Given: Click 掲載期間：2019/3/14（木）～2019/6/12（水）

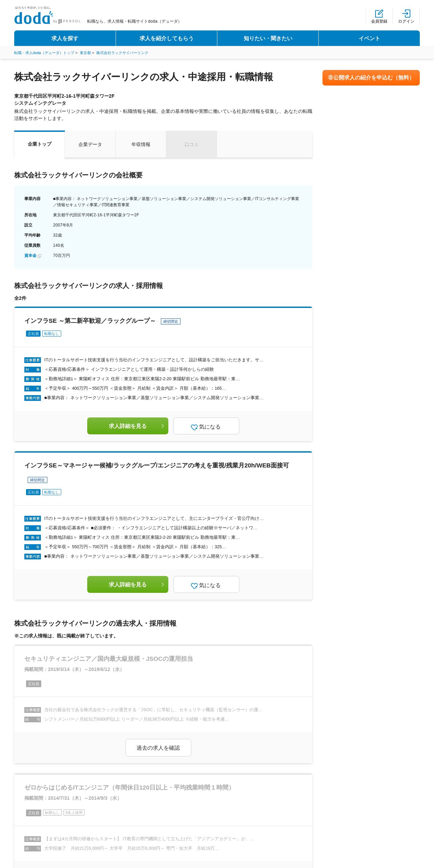Looking at the screenshot, I should pyautogui.click(x=74, y=669).
